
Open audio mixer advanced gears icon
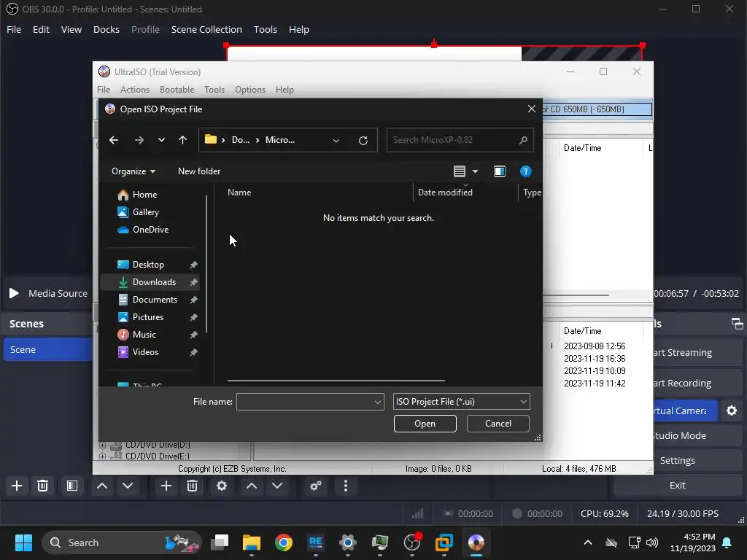point(315,486)
